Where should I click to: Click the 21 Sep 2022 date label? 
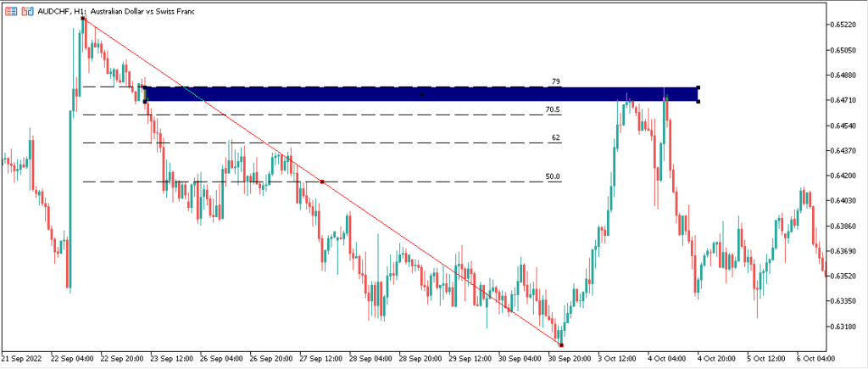21,359
